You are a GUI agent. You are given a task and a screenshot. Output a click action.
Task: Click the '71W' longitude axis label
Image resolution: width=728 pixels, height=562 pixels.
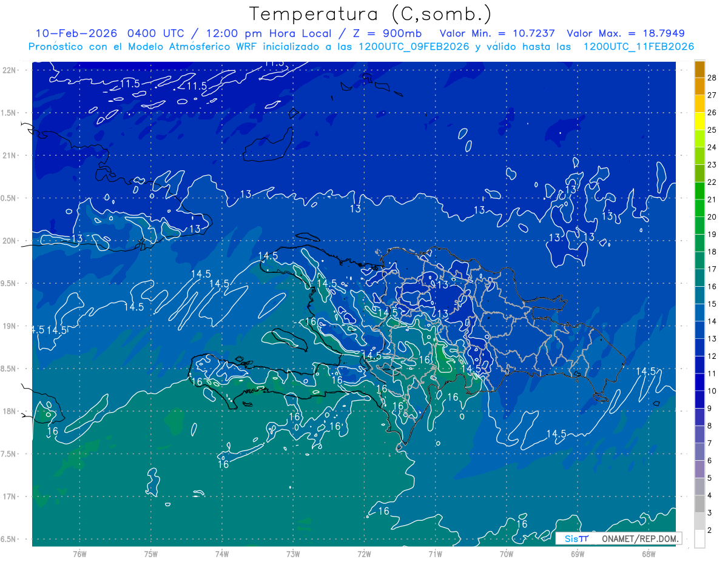click(435, 554)
